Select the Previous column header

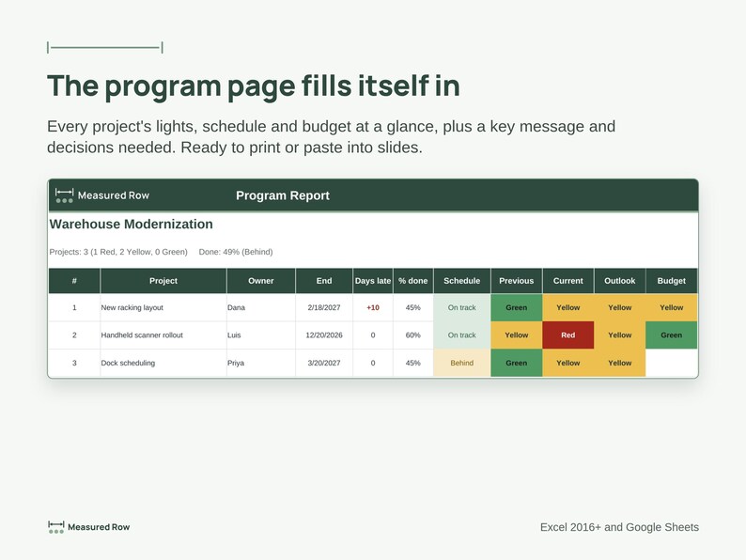click(516, 281)
